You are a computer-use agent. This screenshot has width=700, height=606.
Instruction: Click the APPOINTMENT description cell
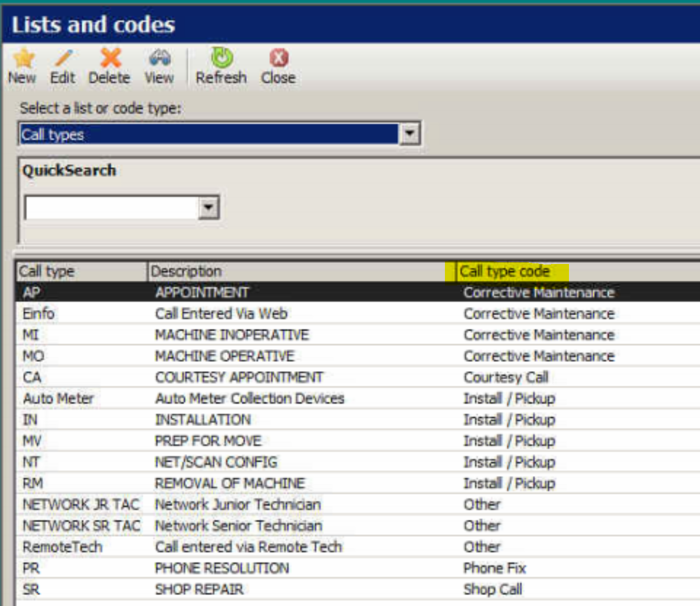tap(202, 293)
